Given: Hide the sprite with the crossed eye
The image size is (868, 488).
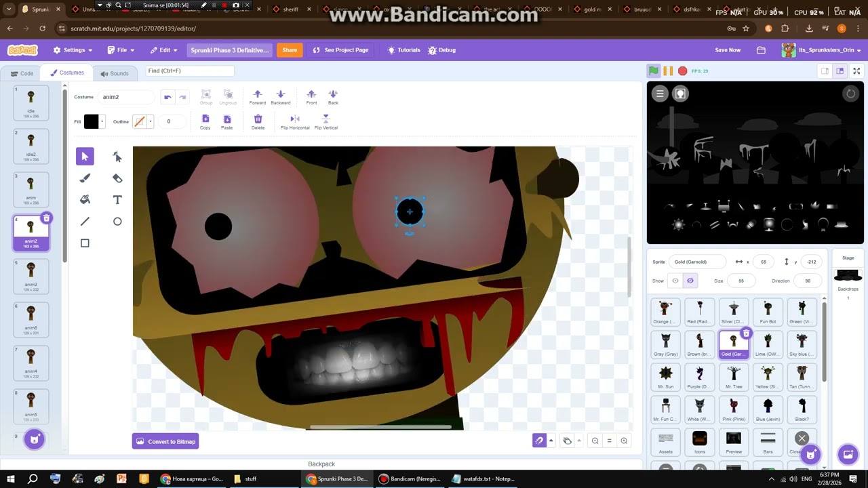Looking at the screenshot, I should (x=690, y=281).
